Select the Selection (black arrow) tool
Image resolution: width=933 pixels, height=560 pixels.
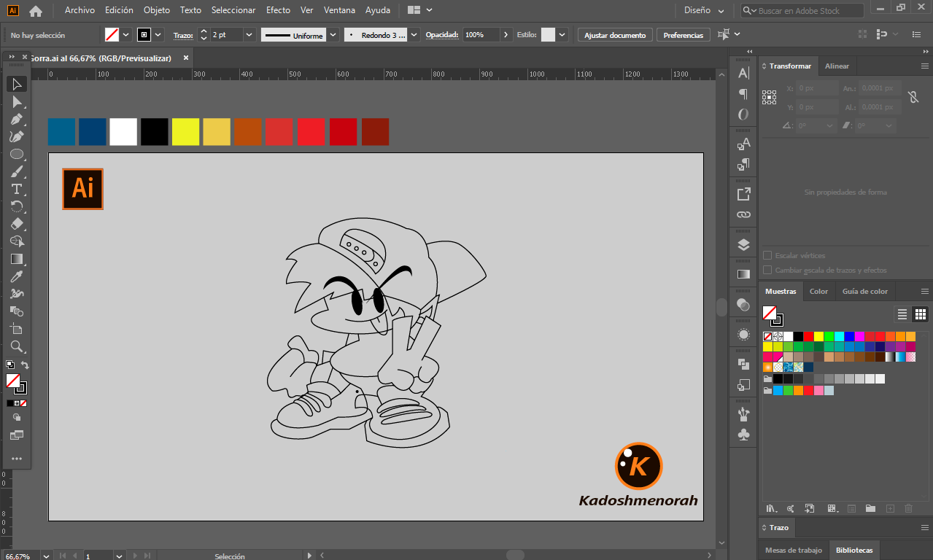(x=17, y=84)
